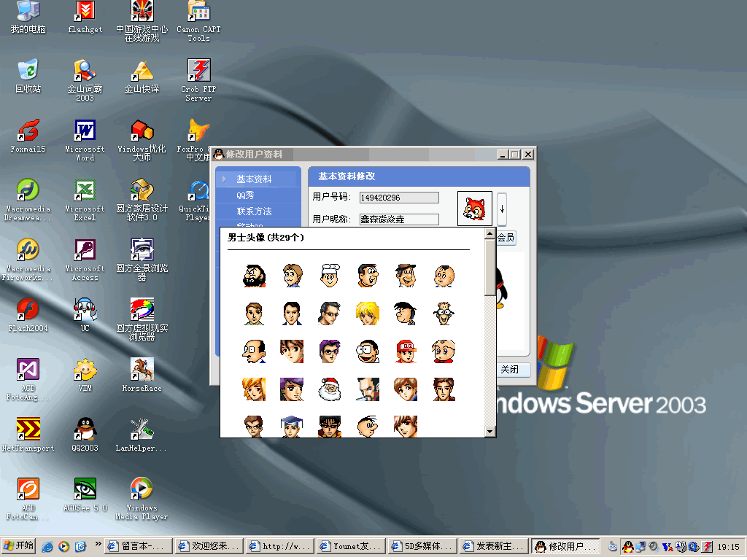The height and width of the screenshot is (560, 747).
Task: Switch to 留言本 taskbar window
Action: [x=138, y=546]
